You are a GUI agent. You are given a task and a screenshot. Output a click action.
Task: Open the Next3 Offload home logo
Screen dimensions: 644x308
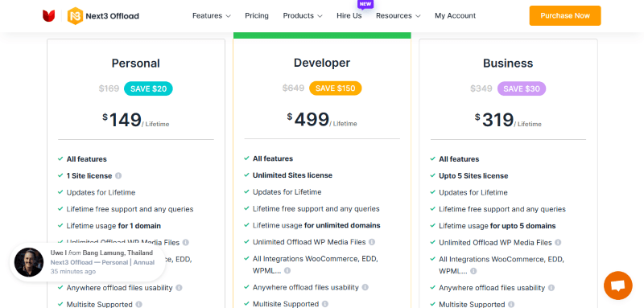[103, 16]
